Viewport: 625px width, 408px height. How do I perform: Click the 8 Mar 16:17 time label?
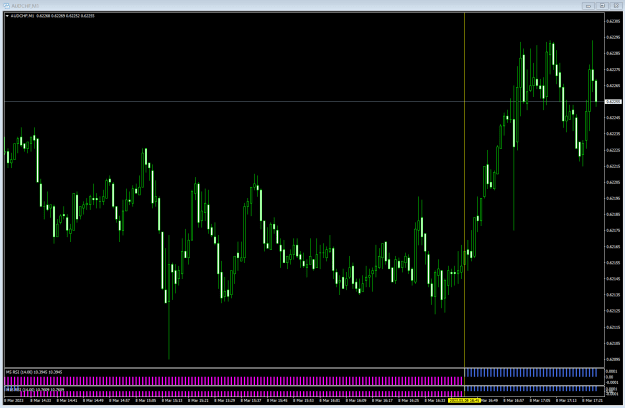click(x=382, y=400)
